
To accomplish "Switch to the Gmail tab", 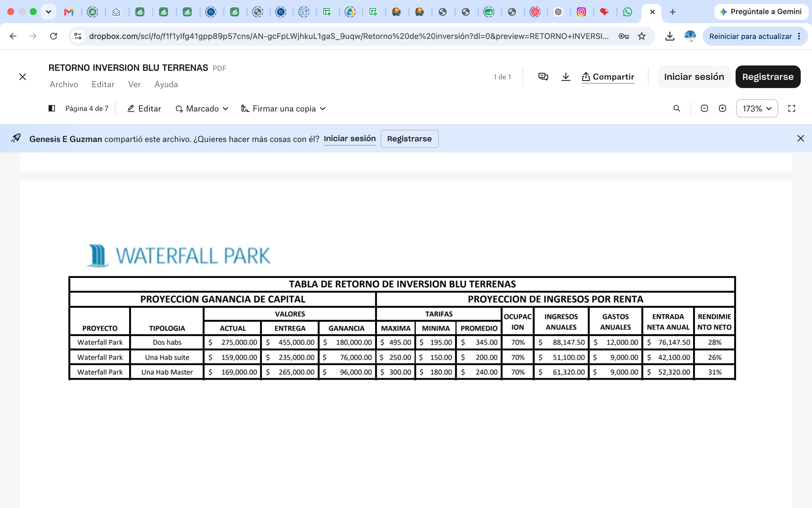I will pyautogui.click(x=69, y=12).
